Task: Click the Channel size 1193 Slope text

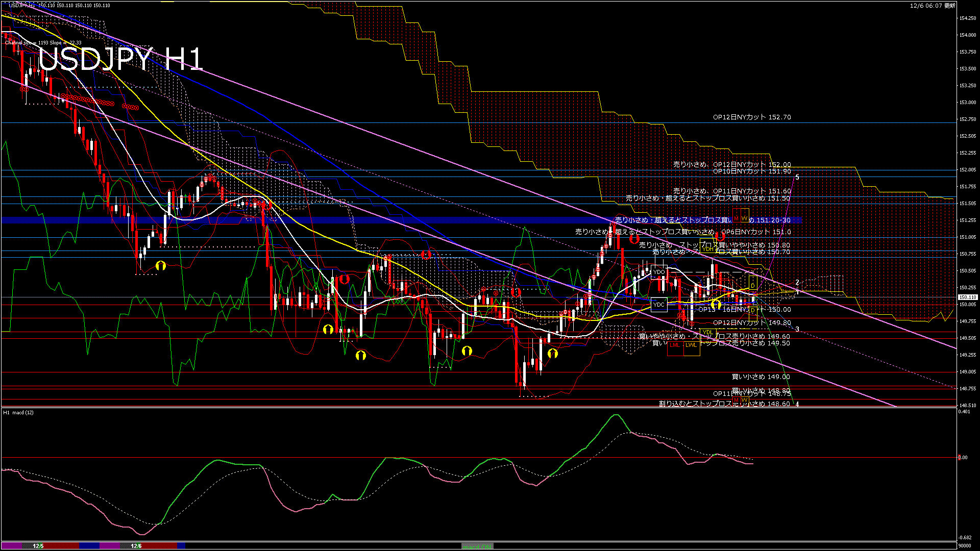Action: tap(43, 43)
